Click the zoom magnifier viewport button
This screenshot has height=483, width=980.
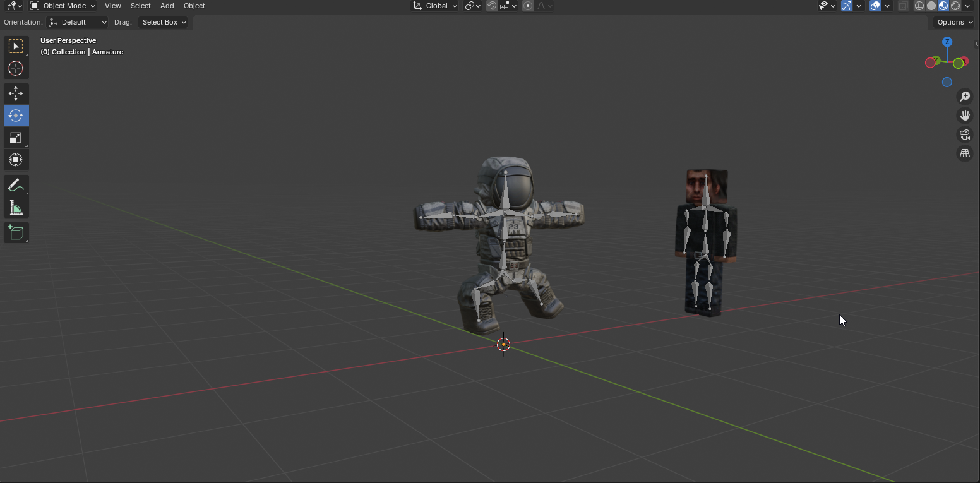coord(965,97)
